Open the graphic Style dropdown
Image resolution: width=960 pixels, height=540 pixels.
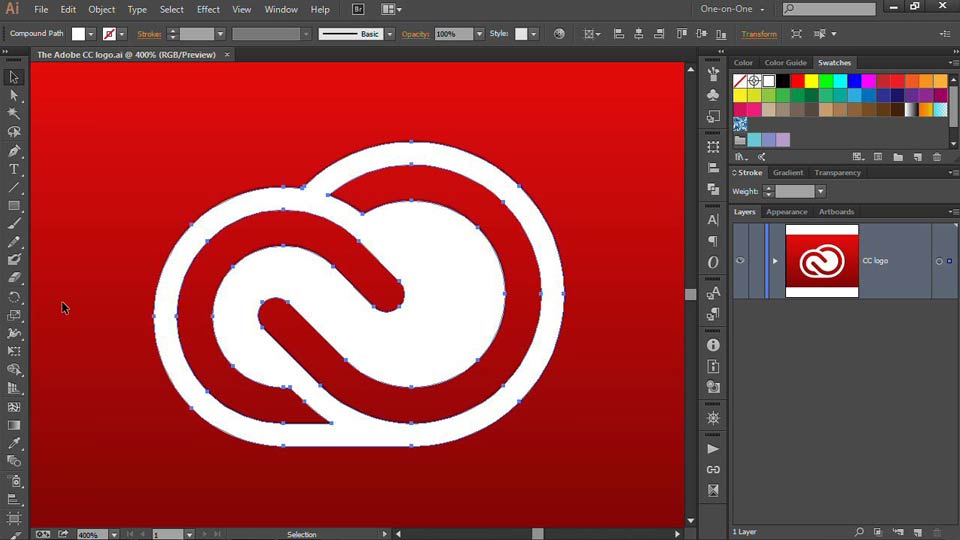click(534, 34)
